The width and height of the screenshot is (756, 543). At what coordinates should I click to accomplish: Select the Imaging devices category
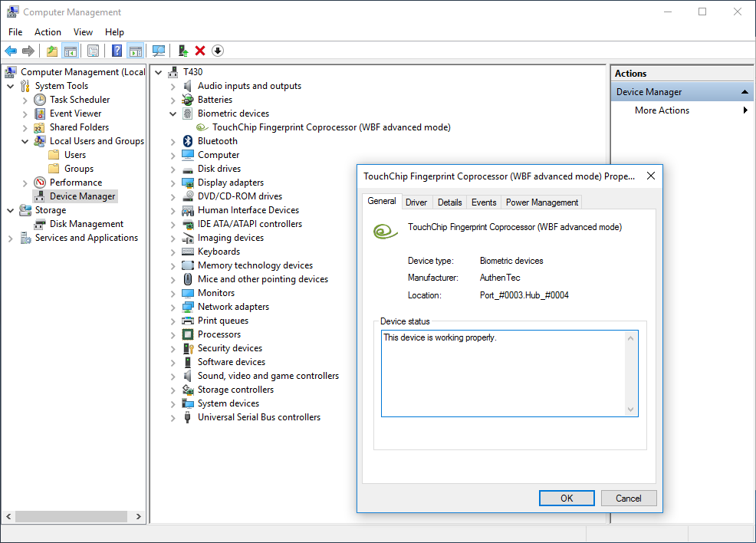pos(231,238)
